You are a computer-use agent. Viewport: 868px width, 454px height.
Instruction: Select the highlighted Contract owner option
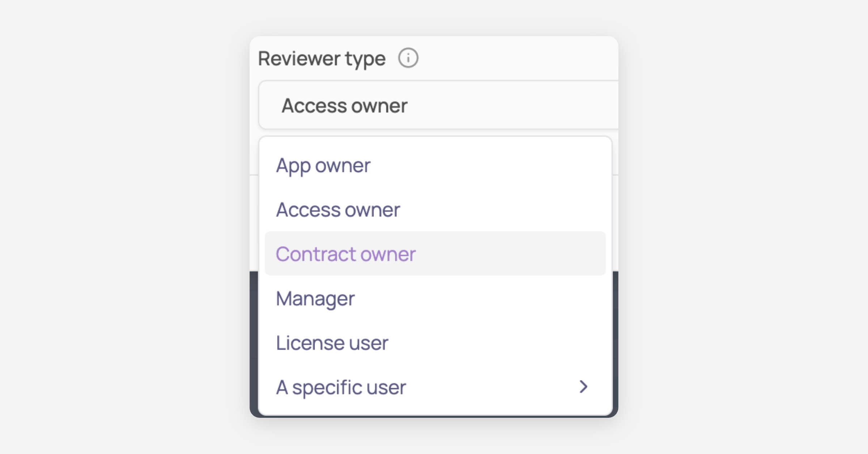(x=345, y=254)
